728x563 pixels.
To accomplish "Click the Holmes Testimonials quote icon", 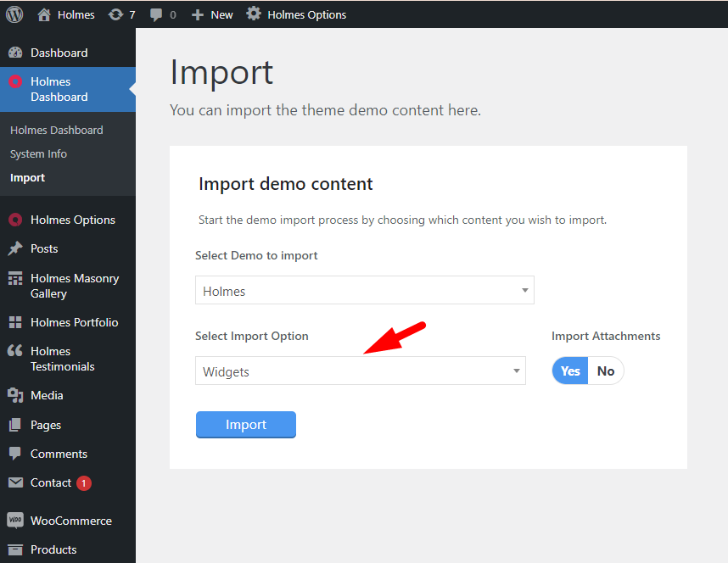I will click(15, 350).
